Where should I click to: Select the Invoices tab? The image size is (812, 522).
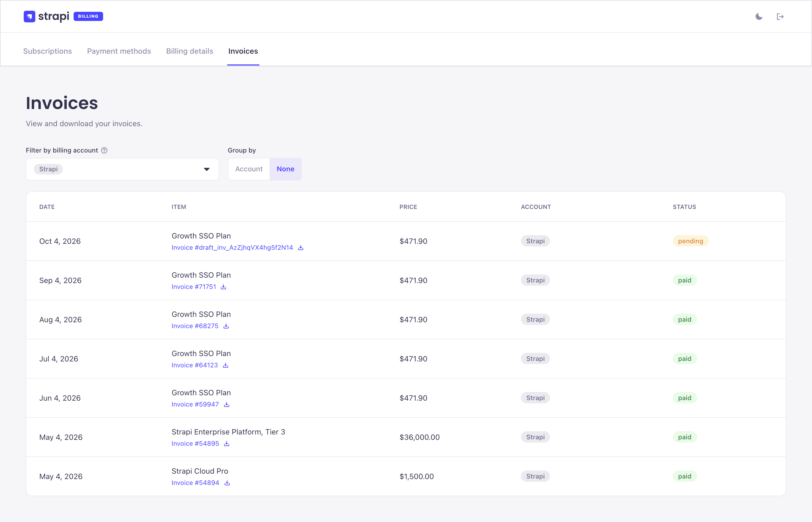point(243,51)
